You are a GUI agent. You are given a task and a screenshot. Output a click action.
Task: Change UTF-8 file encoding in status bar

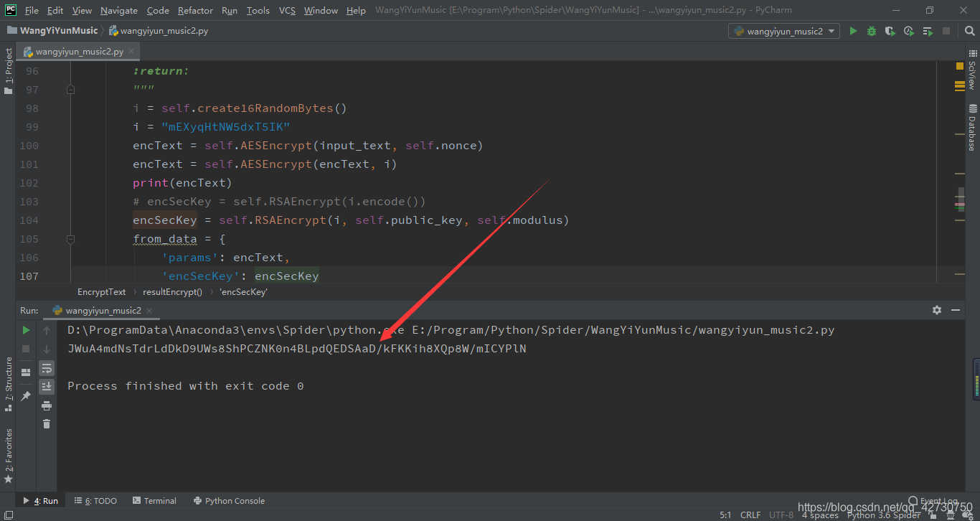pos(781,515)
